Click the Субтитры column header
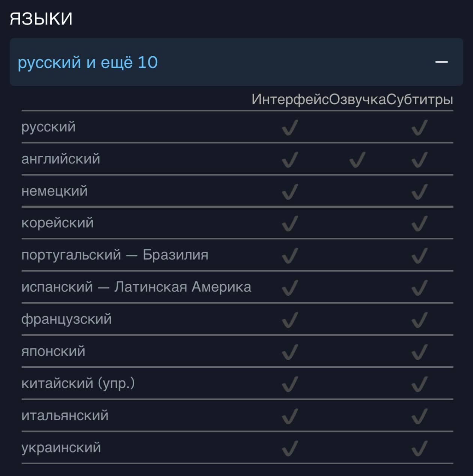 coord(420,100)
